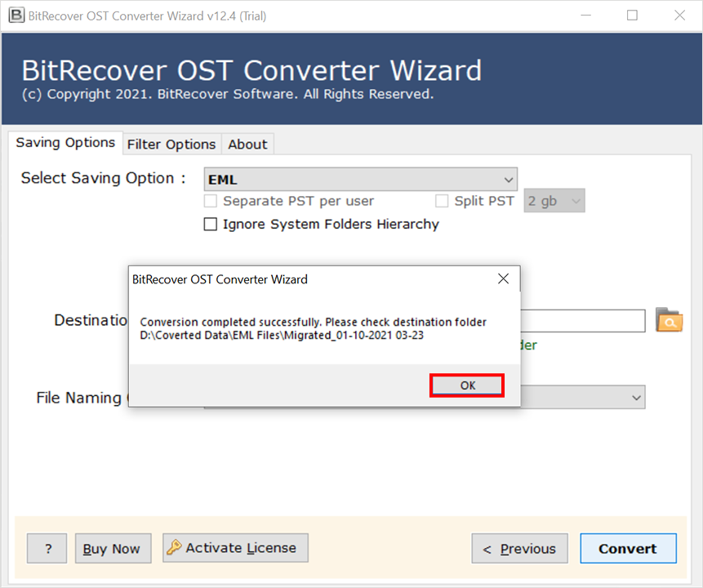Maximize the OST Converter window

632,16
